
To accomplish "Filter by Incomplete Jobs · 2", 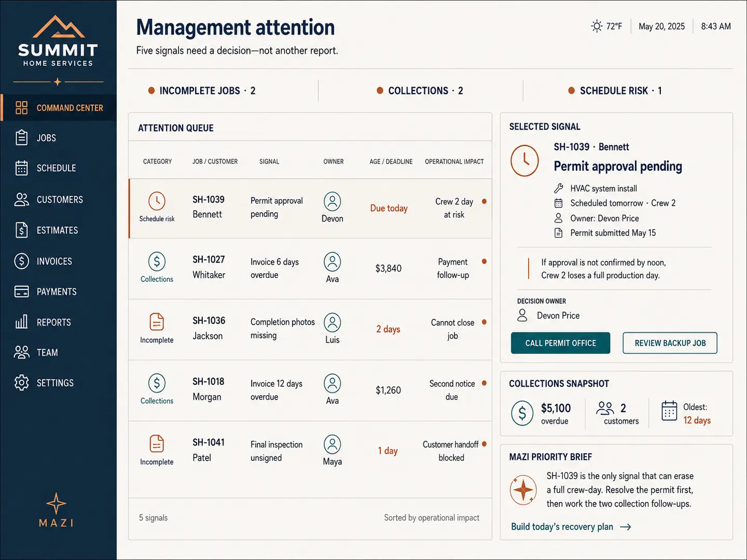I will [202, 91].
